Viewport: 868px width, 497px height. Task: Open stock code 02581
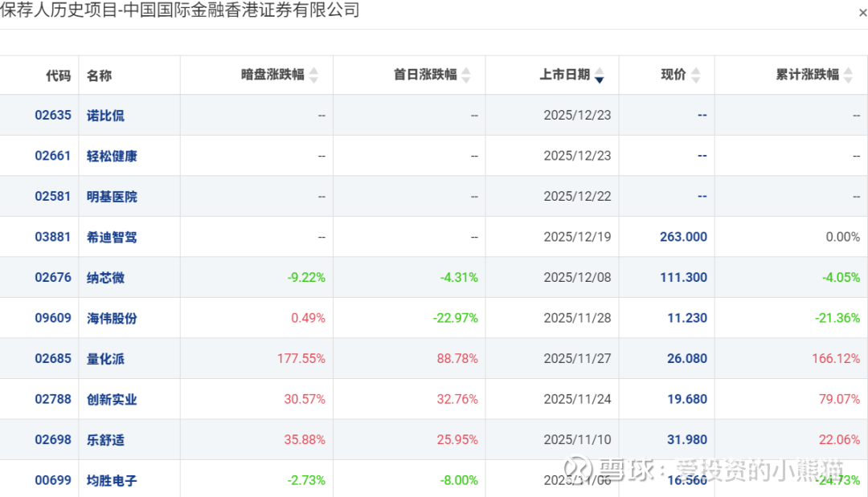coord(53,196)
